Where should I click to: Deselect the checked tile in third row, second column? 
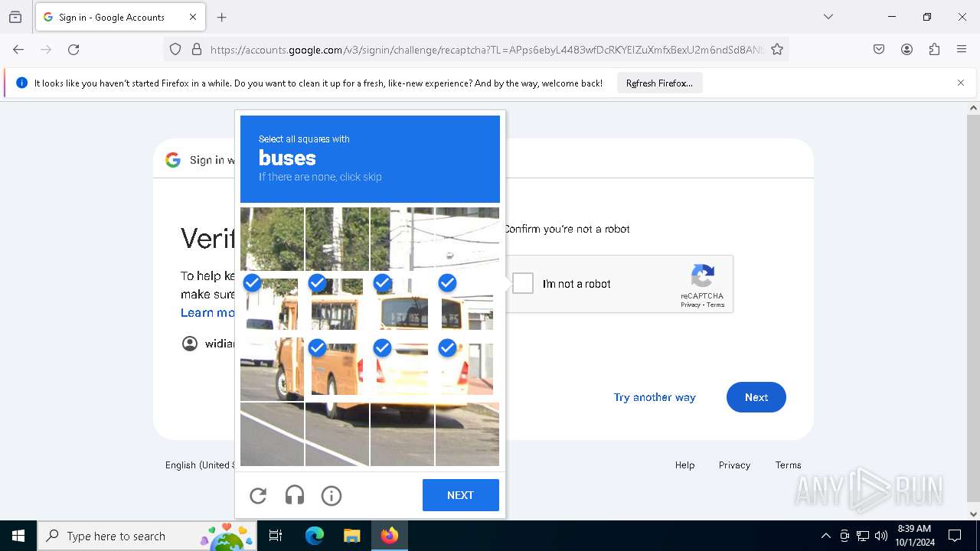pos(337,369)
